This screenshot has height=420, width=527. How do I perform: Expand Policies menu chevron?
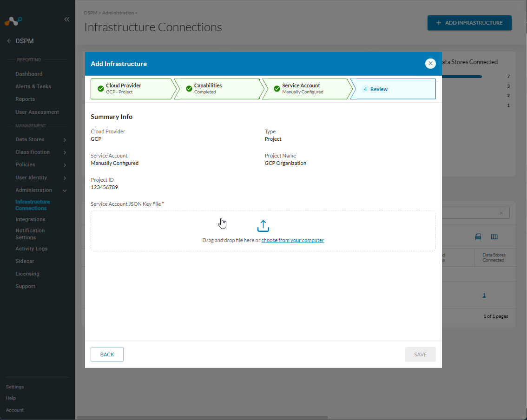point(65,165)
